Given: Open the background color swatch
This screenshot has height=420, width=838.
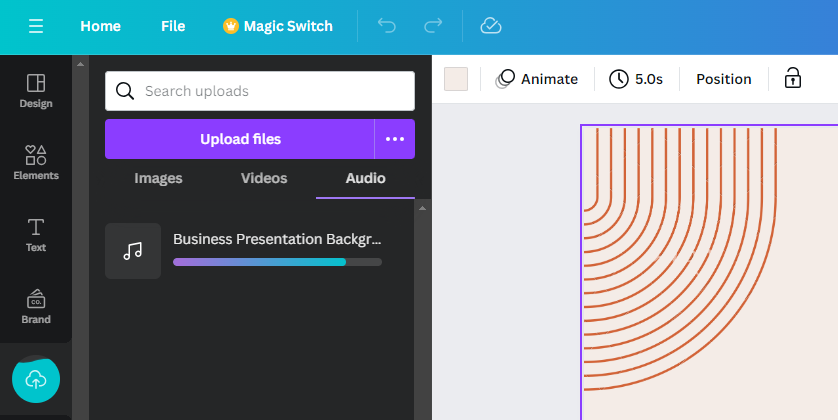Looking at the screenshot, I should tap(456, 79).
